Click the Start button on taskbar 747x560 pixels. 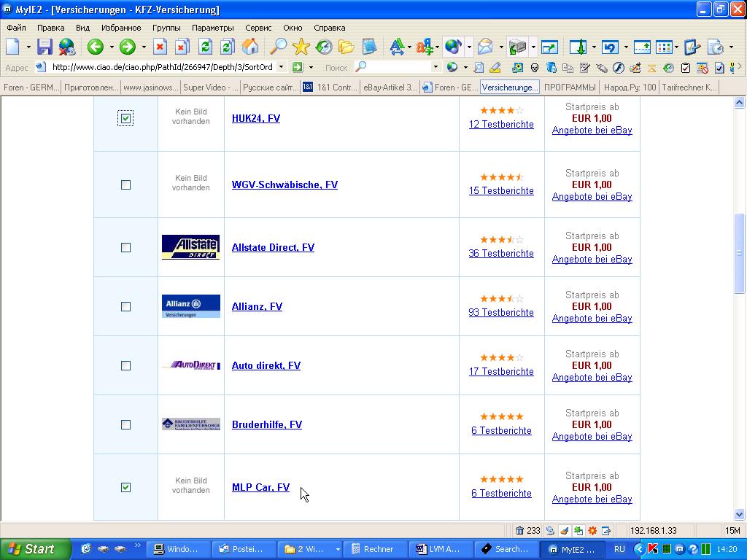(x=35, y=549)
